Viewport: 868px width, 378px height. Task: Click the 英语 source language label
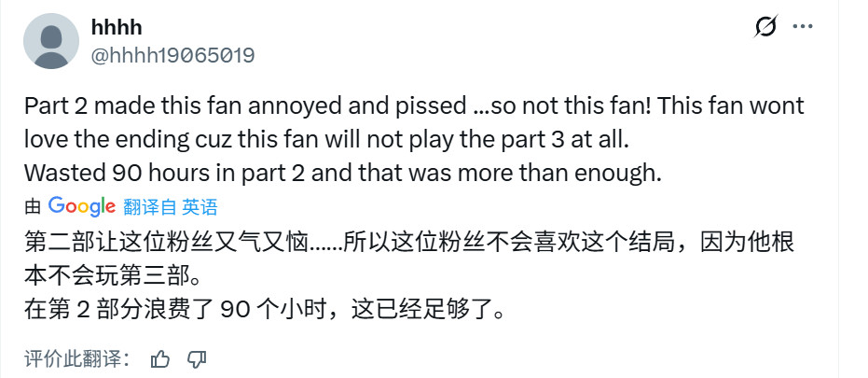200,207
